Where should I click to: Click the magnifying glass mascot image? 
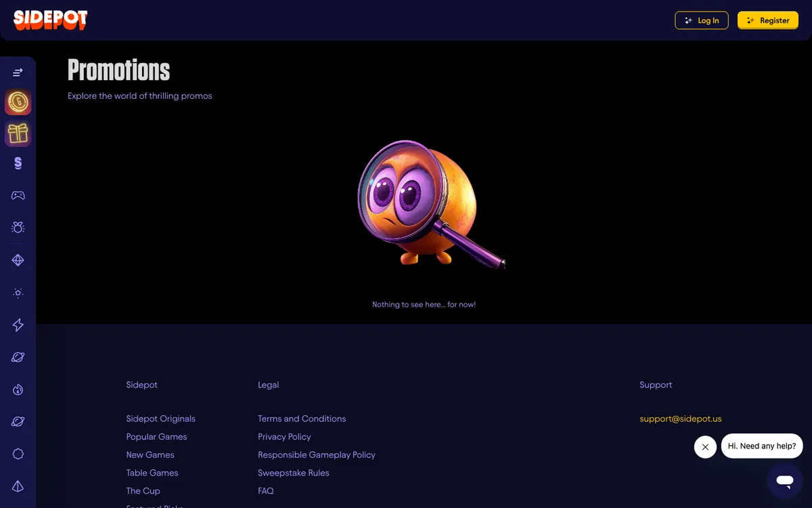pyautogui.click(x=430, y=205)
